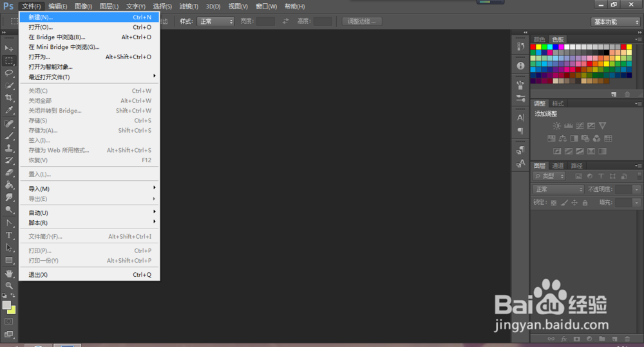Image resolution: width=644 pixels, height=347 pixels.
Task: Select the Zoom magnifier tool
Action: point(8,286)
